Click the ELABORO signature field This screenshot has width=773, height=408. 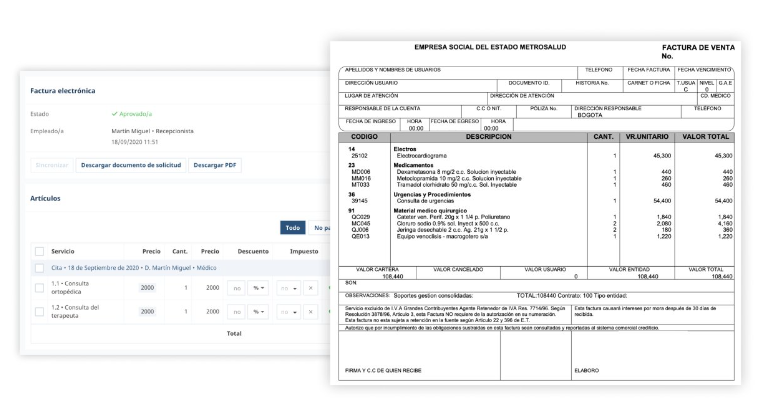587,371
